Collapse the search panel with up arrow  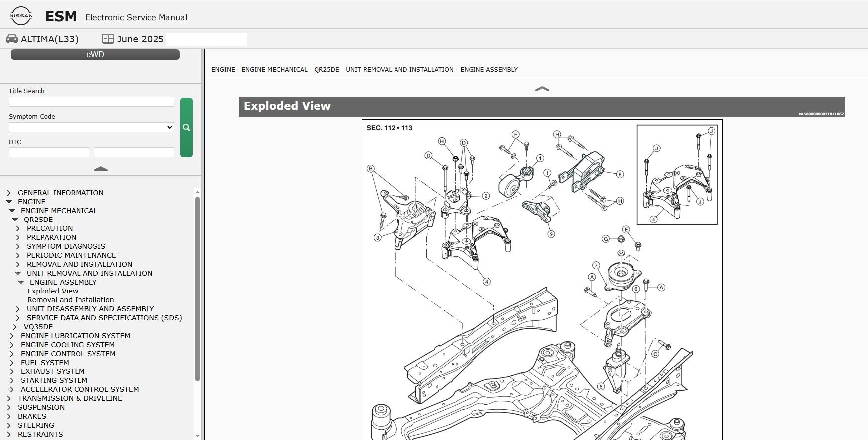pyautogui.click(x=101, y=169)
